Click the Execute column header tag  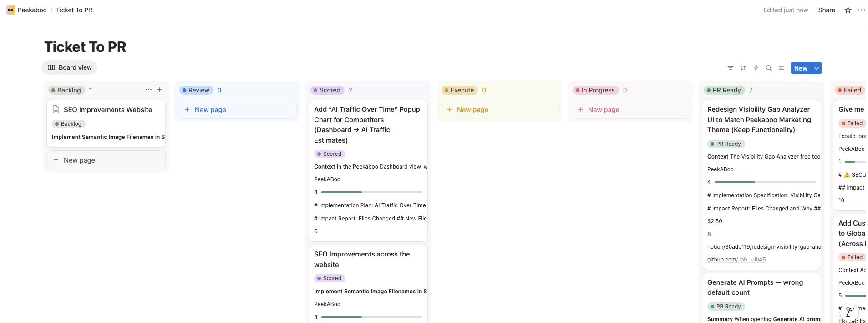pyautogui.click(x=460, y=90)
